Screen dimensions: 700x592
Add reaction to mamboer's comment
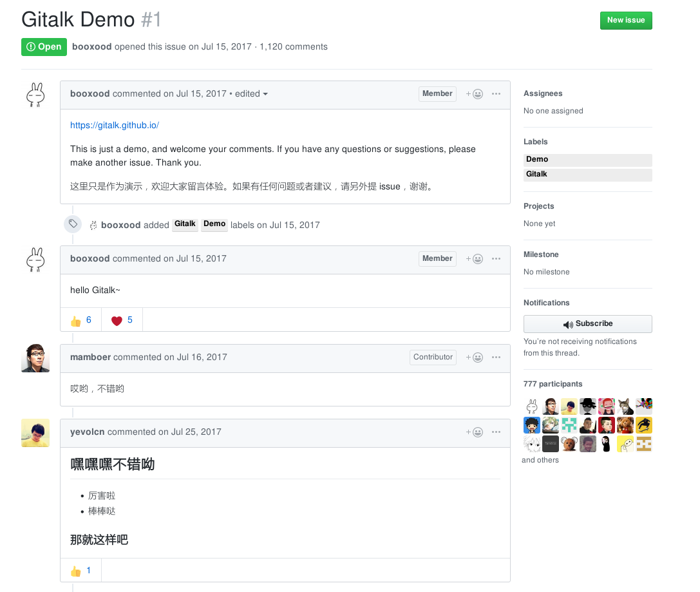coord(475,358)
